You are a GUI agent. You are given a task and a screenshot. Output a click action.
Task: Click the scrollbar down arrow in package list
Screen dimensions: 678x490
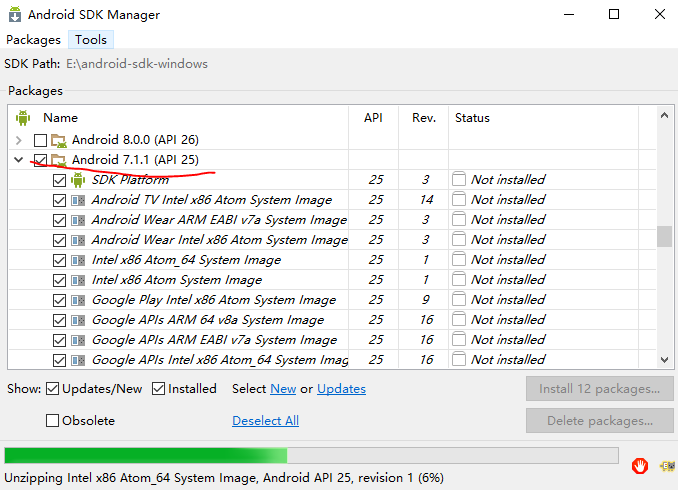[665, 360]
